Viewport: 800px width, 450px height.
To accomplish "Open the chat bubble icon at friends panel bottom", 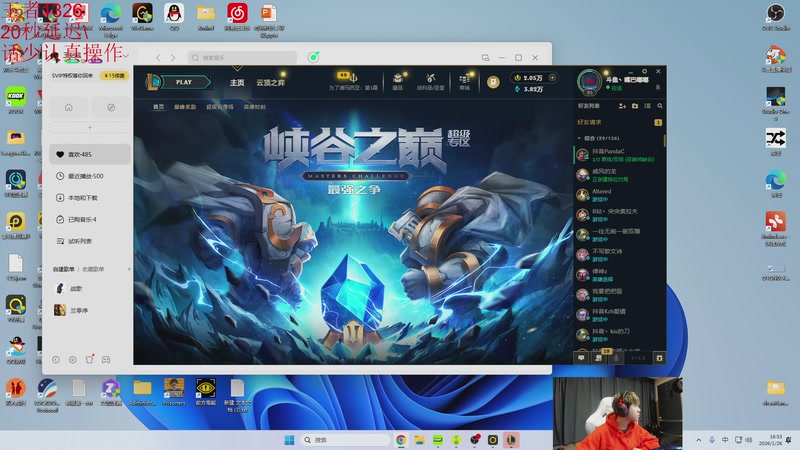I will [x=581, y=358].
